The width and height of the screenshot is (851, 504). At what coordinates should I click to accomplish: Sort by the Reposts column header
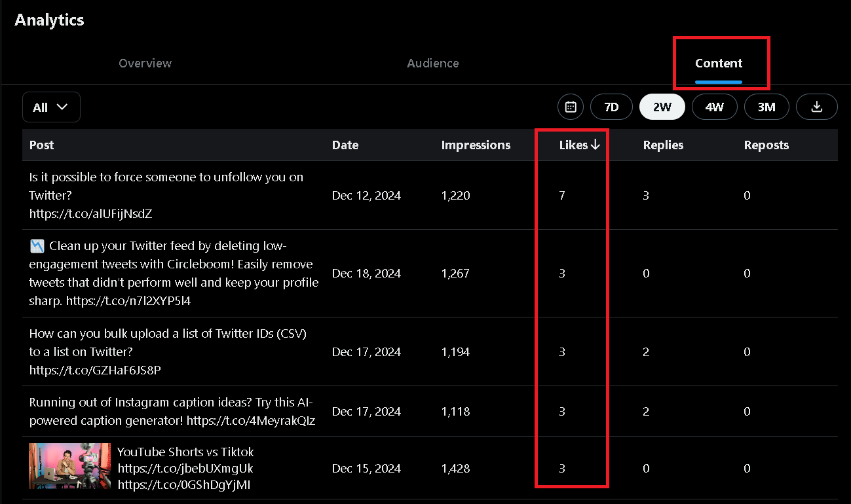click(766, 145)
